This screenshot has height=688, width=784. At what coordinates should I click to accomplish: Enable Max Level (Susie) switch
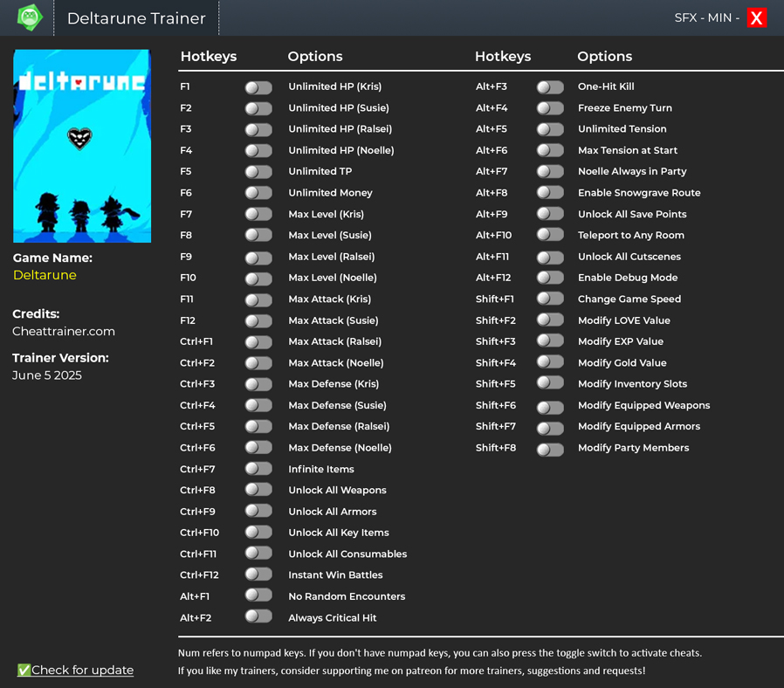258,236
